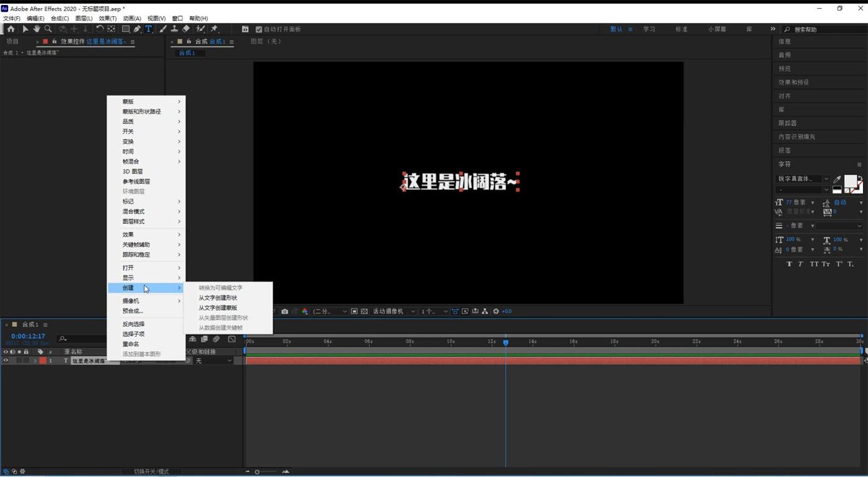Image resolution: width=868 pixels, height=477 pixels.
Task: Click the white fill color swatch in Character panel
Action: point(851,181)
